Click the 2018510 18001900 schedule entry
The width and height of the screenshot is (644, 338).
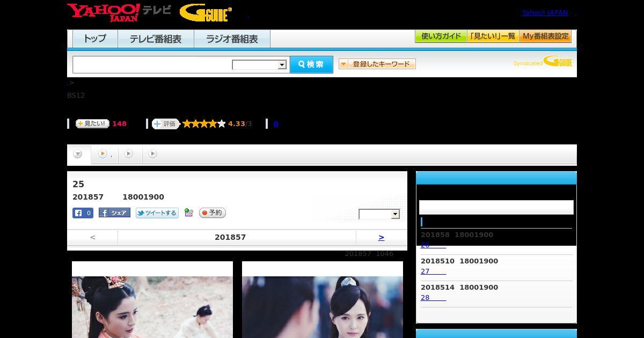[459, 261]
